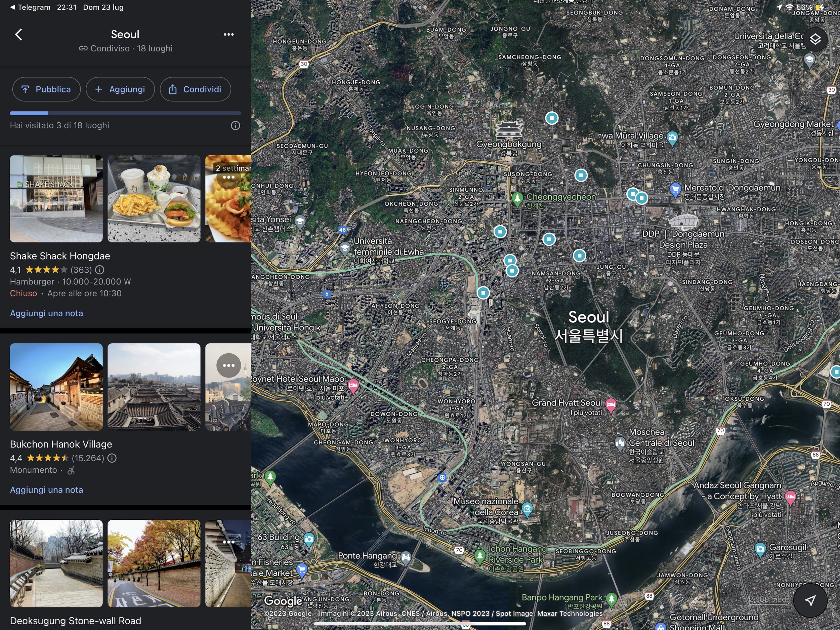Tap the Museo nazionale della Corea pin
840x630 pixels.
(527, 509)
